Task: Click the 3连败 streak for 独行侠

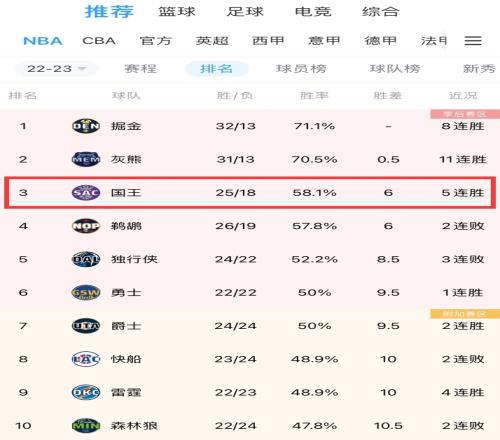Action: tap(463, 259)
